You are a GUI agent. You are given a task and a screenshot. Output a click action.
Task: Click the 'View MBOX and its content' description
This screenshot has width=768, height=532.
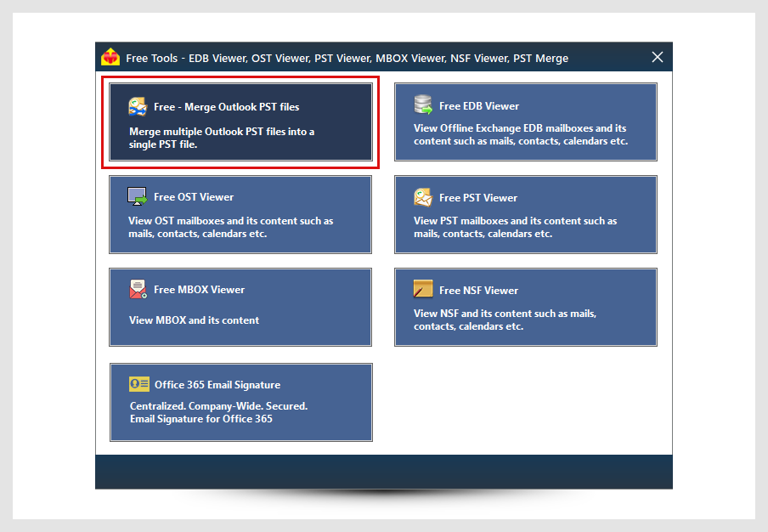(195, 320)
